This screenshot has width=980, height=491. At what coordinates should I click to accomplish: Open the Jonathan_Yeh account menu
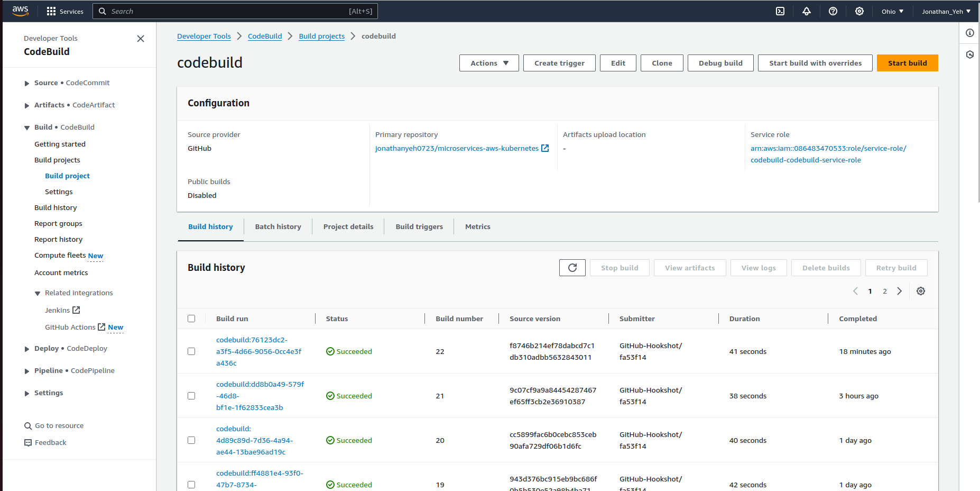tap(946, 11)
